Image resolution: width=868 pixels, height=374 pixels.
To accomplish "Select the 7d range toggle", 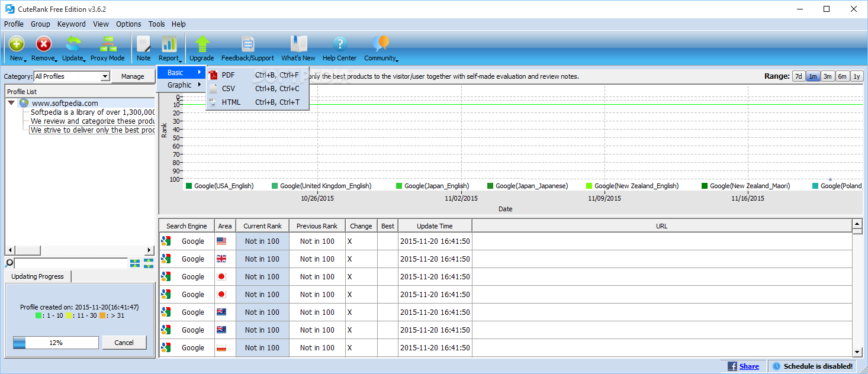I will (799, 76).
